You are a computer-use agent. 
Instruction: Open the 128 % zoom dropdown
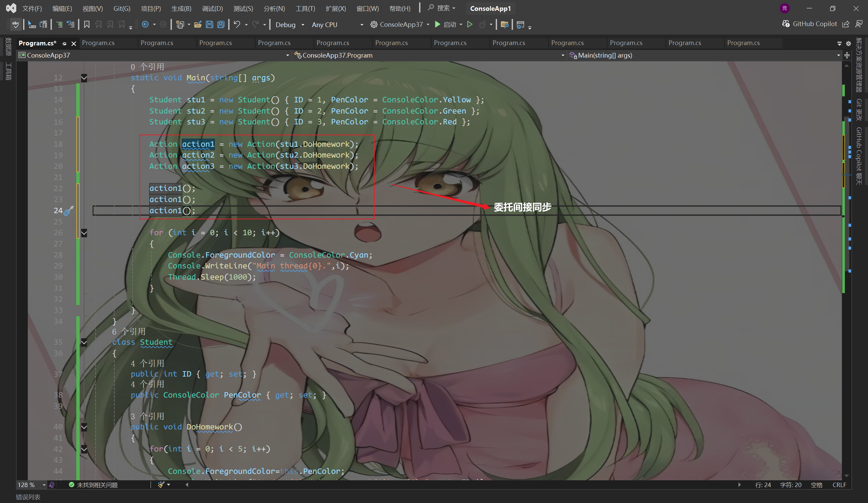[x=32, y=485]
